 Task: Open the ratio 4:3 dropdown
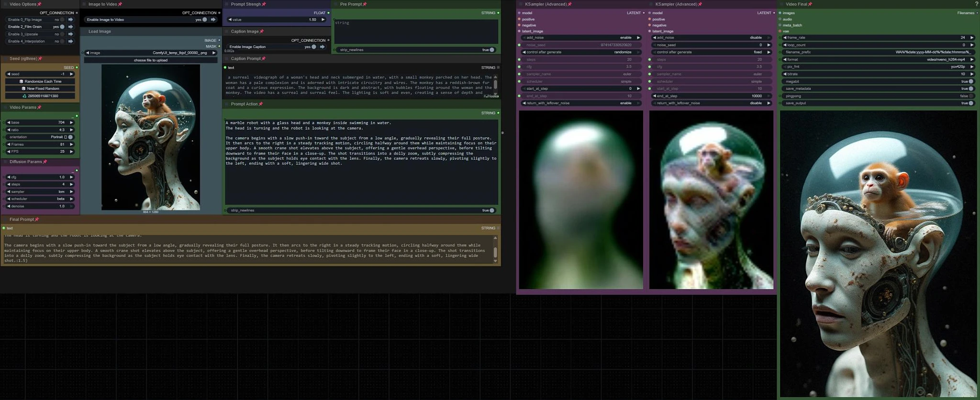pos(40,130)
